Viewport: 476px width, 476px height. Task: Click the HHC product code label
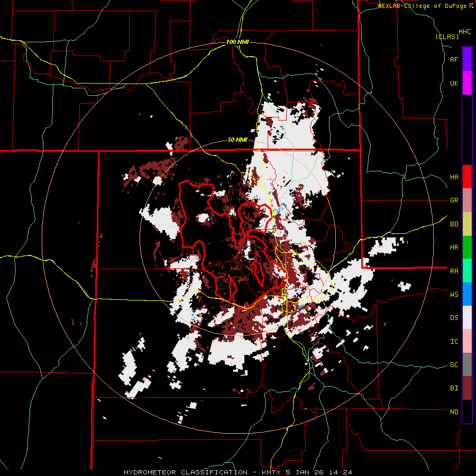point(464,32)
